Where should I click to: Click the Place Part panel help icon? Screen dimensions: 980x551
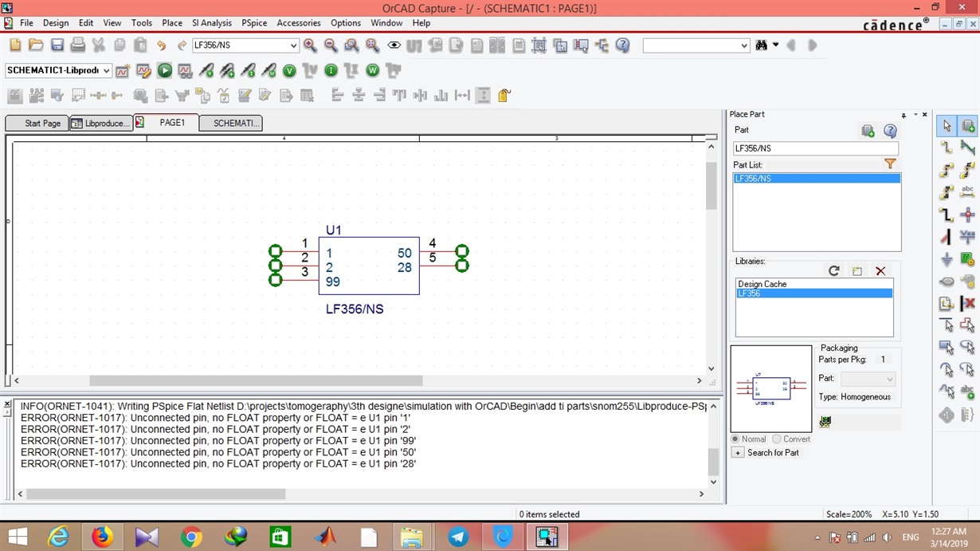tap(890, 131)
